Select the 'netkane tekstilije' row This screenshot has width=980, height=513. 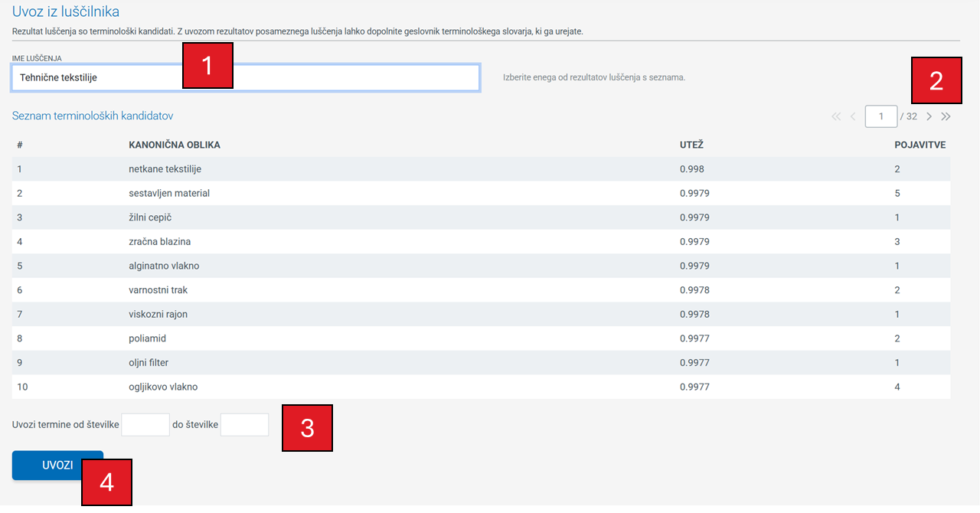click(x=165, y=169)
